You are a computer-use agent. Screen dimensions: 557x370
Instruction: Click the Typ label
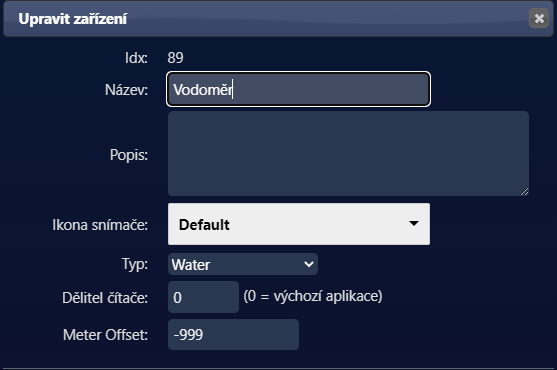point(135,265)
